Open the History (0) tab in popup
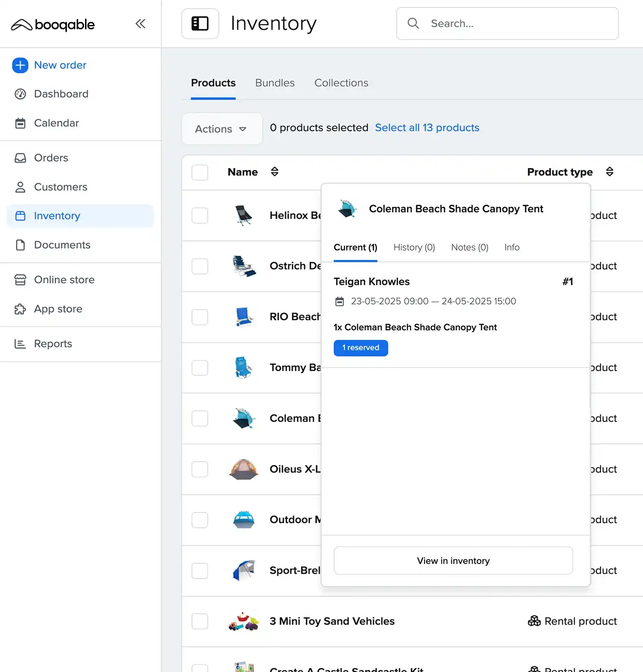 pos(414,248)
